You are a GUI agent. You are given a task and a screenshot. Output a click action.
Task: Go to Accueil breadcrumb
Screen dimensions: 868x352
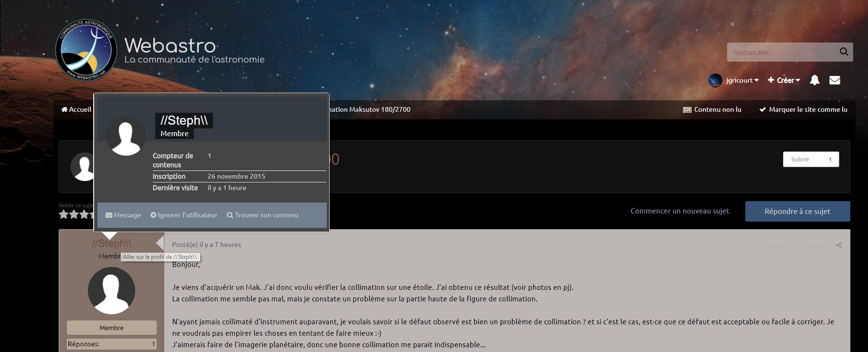[x=76, y=109]
